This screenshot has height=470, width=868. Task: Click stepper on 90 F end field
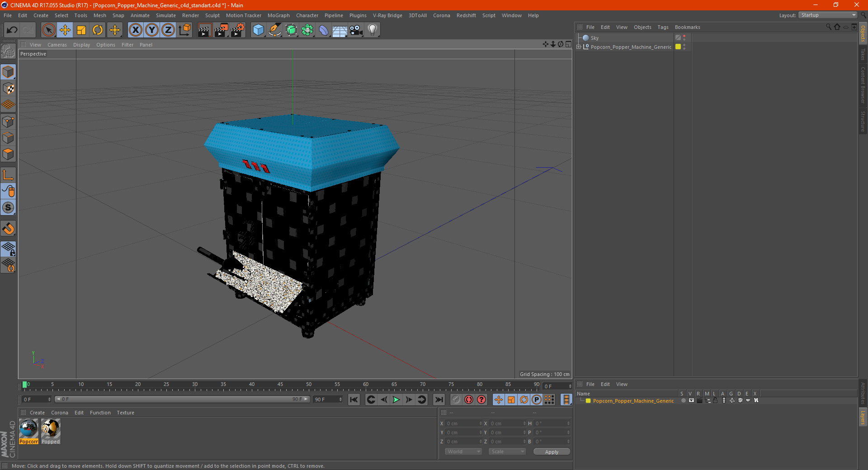[340, 399]
